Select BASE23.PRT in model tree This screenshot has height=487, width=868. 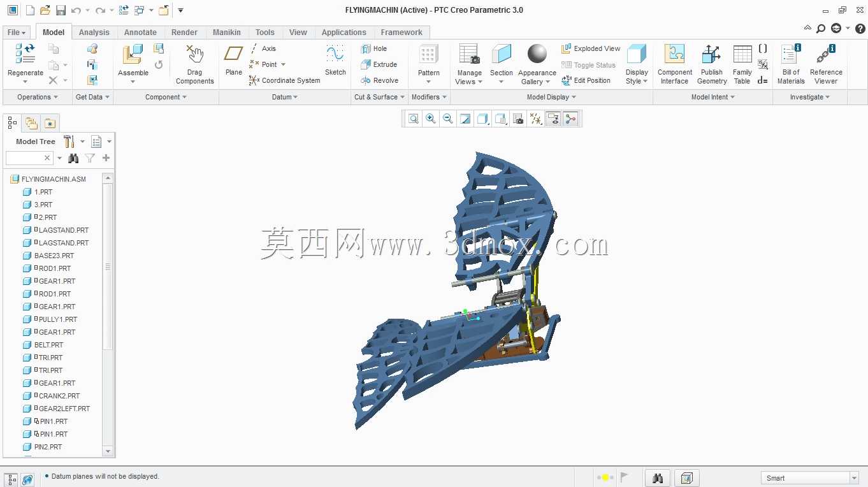54,256
